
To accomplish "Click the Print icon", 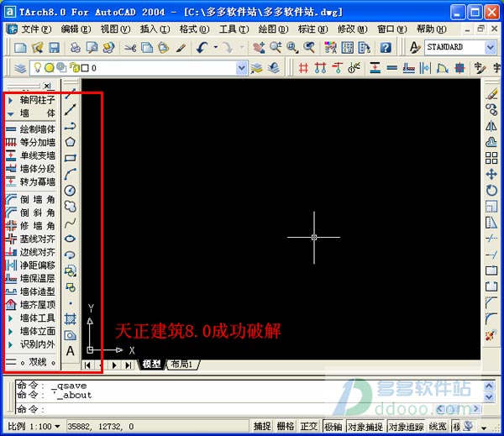I will coord(76,48).
